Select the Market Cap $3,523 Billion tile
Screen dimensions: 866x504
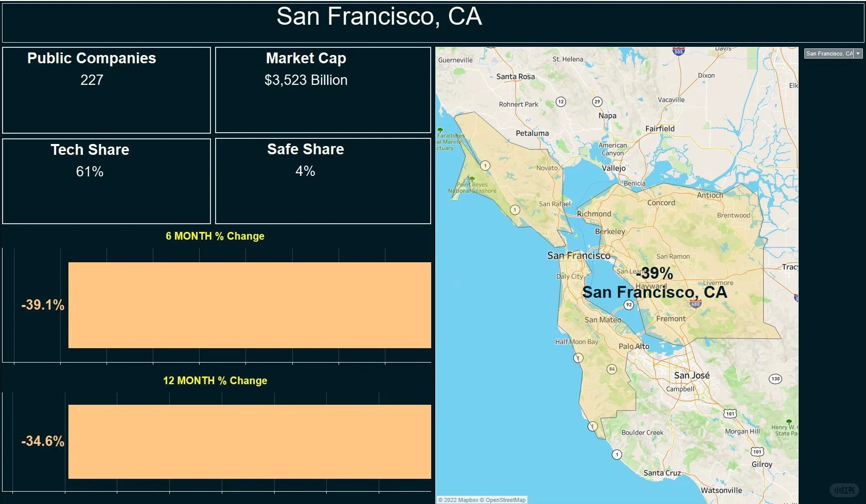(x=323, y=90)
